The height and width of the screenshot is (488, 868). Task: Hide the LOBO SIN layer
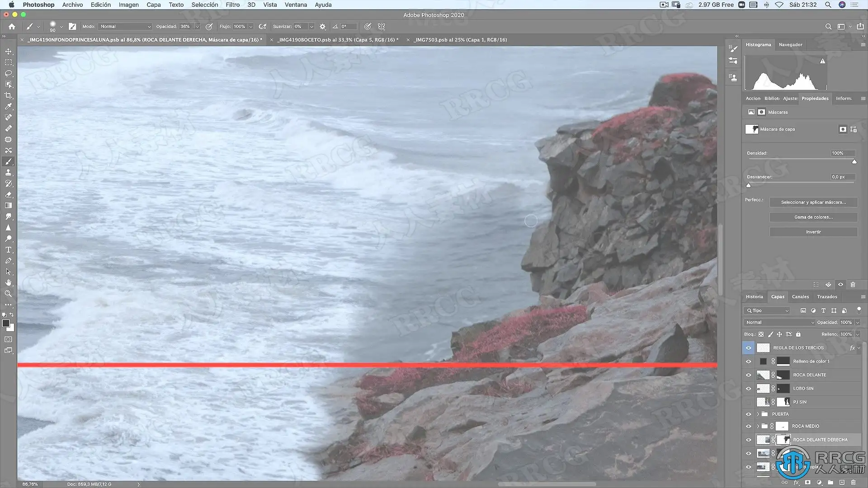coord(748,389)
